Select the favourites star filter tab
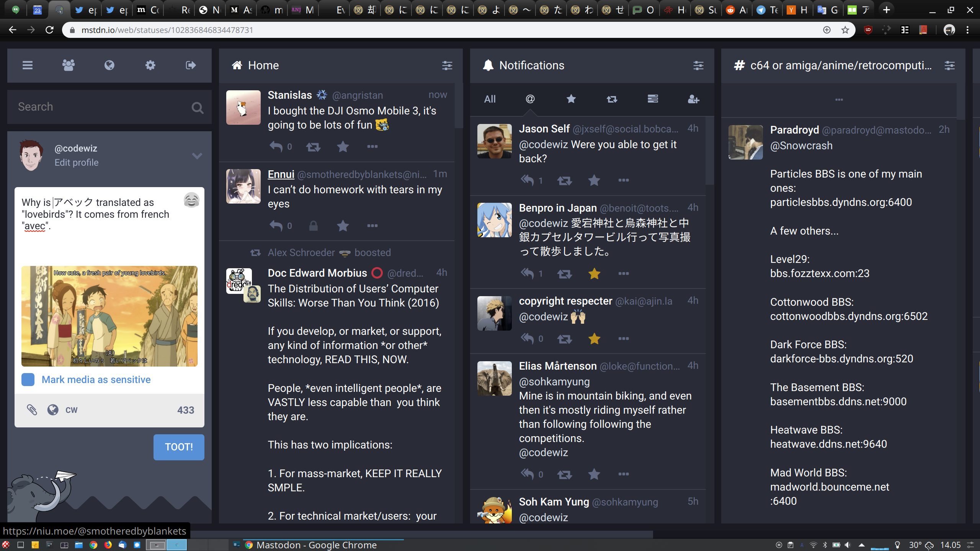Viewport: 980px width, 551px height. 571,99
